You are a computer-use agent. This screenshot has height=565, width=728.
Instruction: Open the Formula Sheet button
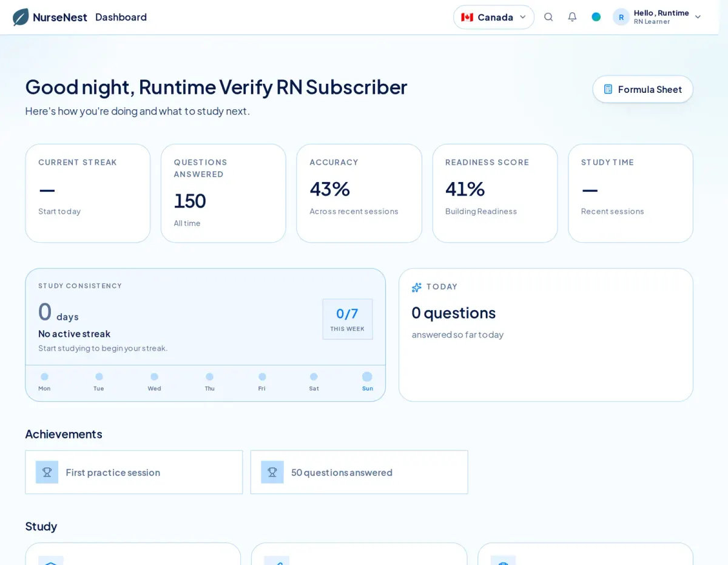[642, 89]
